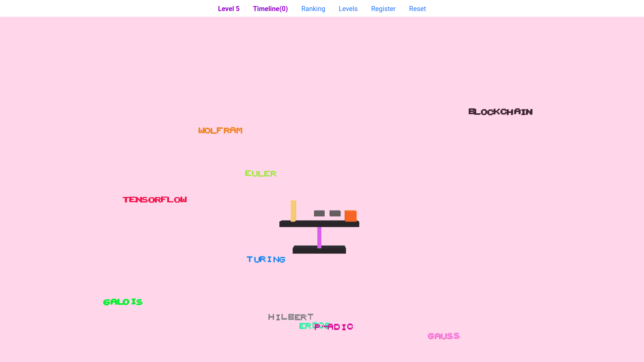
Task: Go to the Levels page
Action: tap(348, 9)
